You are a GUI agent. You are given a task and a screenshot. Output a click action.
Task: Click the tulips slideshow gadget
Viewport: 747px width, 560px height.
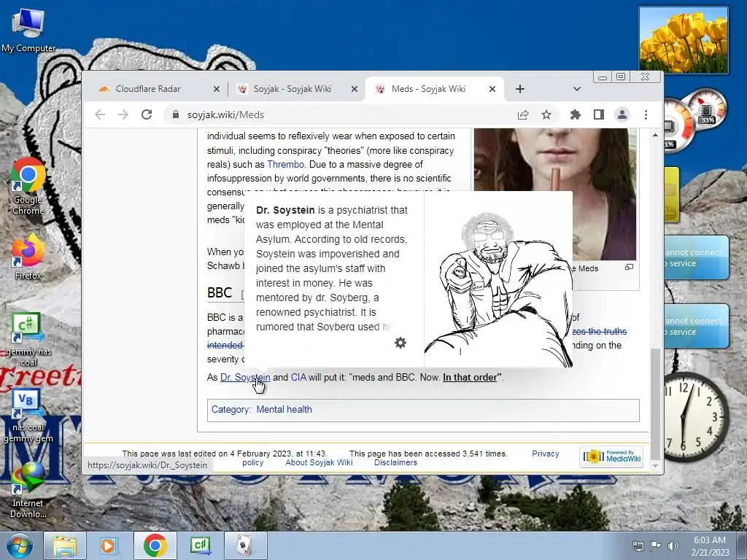[x=684, y=40]
